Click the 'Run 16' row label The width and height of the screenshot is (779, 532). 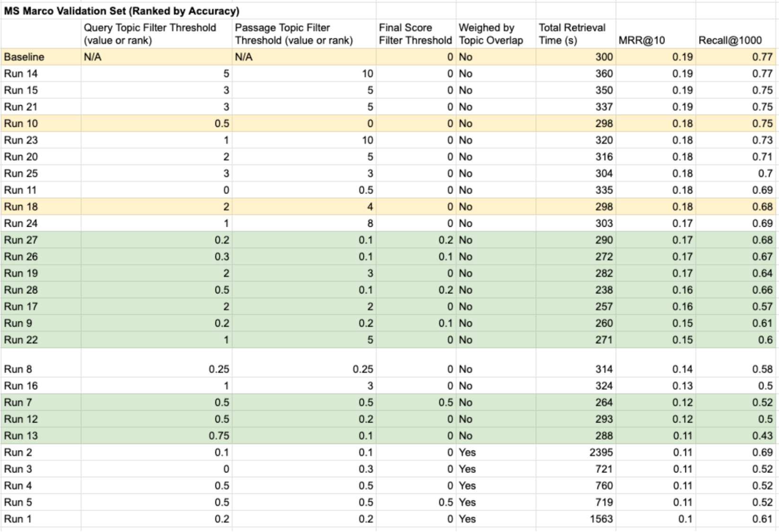tap(21, 386)
